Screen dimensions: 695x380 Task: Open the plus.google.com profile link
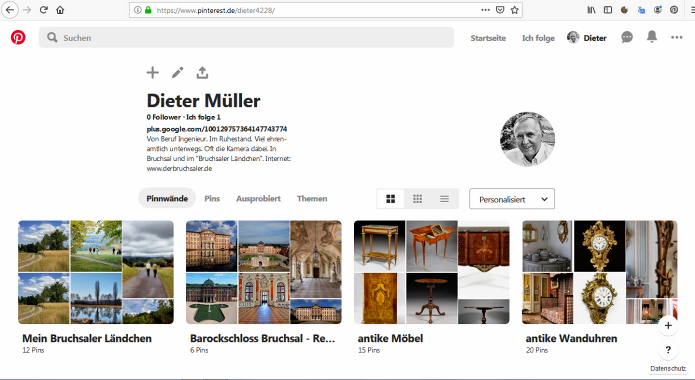click(x=217, y=129)
